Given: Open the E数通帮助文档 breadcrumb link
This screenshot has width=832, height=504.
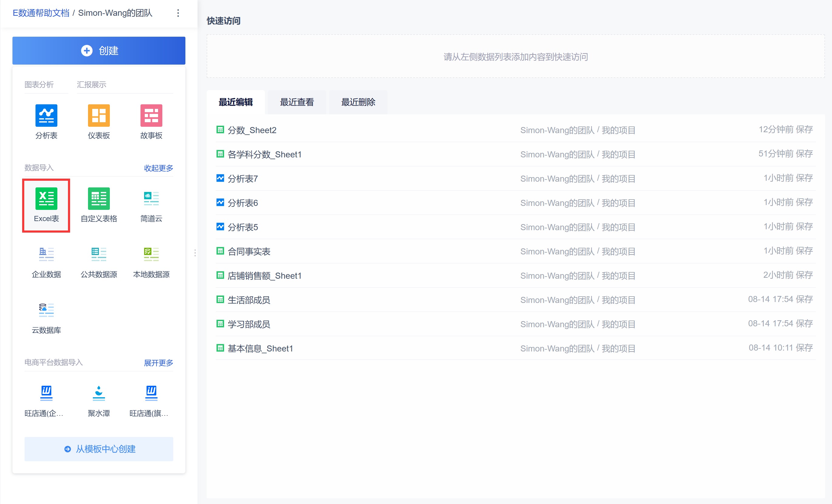Looking at the screenshot, I should click(41, 13).
